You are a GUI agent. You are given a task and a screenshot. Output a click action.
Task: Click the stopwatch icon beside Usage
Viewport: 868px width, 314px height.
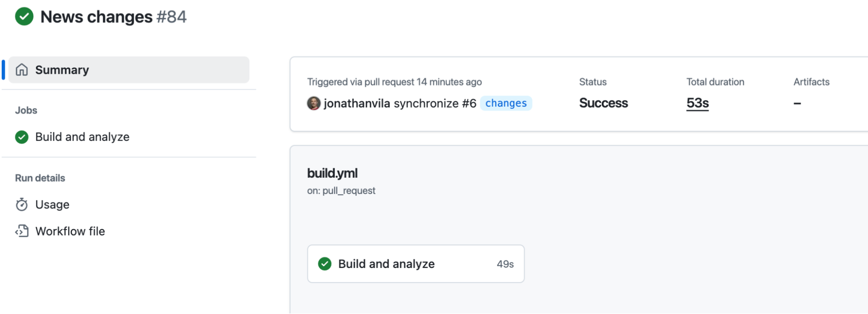(x=22, y=205)
